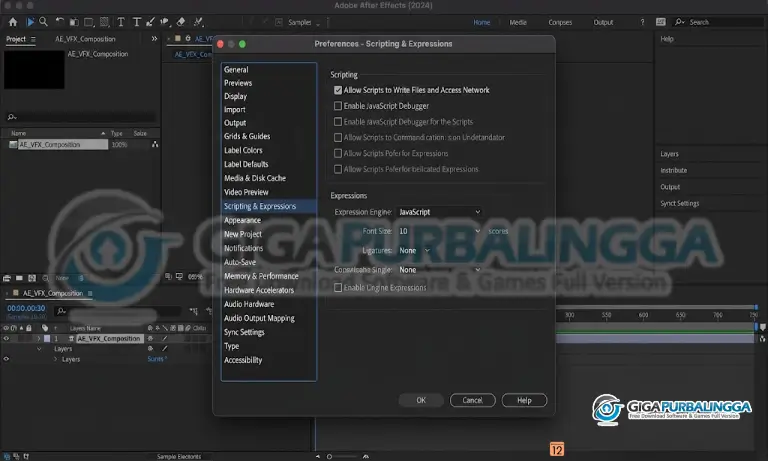Screen dimensions: 768x461
Task: Open the Sampler dropdown in toolbar
Action: click(304, 23)
